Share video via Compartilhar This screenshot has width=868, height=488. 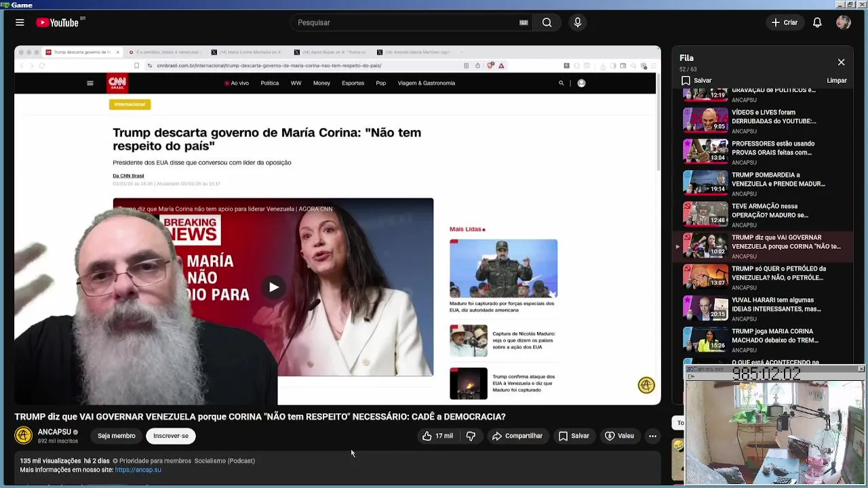(517, 436)
